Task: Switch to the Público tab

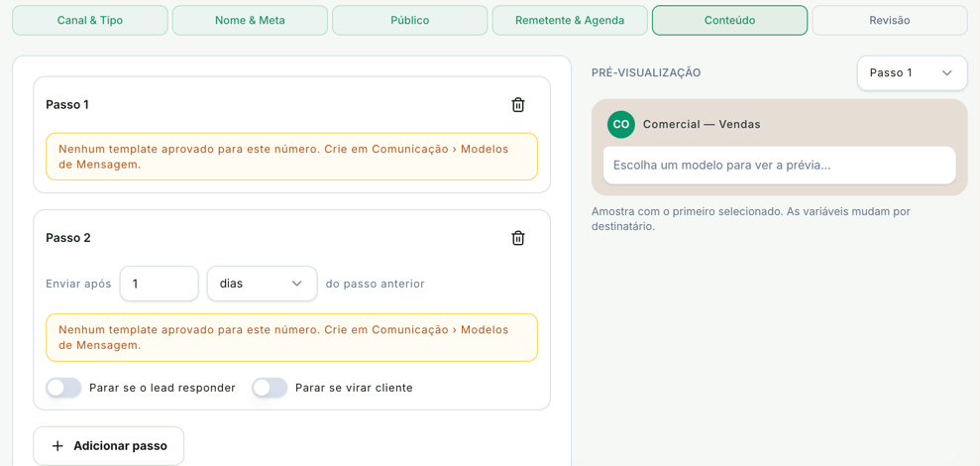Action: pyautogui.click(x=410, y=20)
